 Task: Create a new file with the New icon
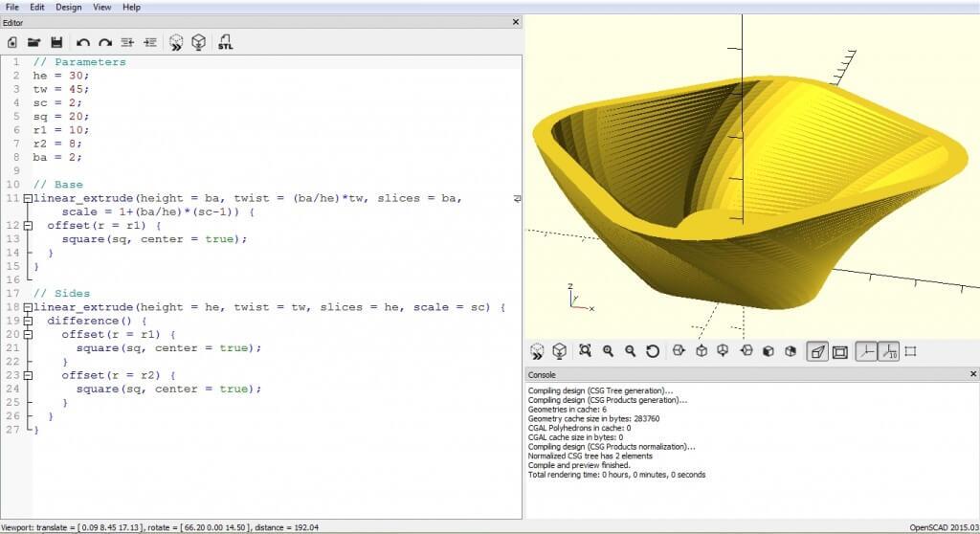coord(12,42)
